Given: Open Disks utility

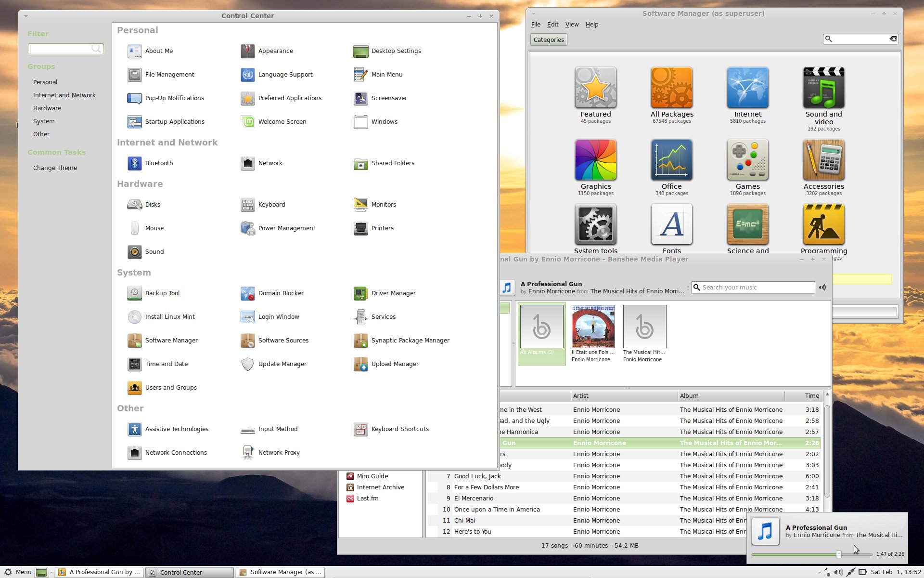Looking at the screenshot, I should point(144,204).
